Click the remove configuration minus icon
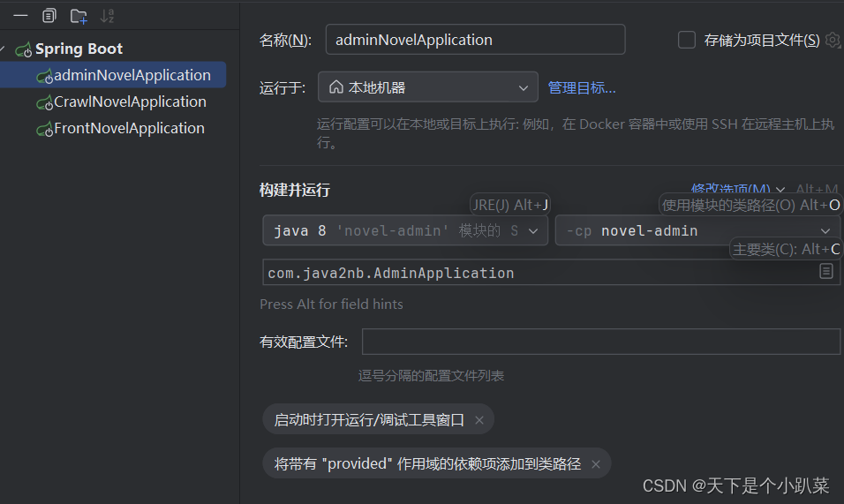844x504 pixels. [x=20, y=16]
